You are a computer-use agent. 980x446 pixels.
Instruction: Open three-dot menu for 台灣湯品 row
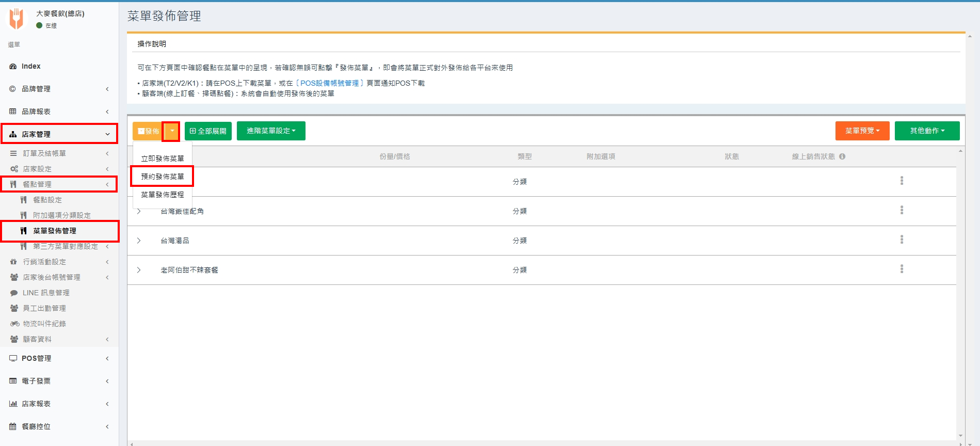[902, 240]
